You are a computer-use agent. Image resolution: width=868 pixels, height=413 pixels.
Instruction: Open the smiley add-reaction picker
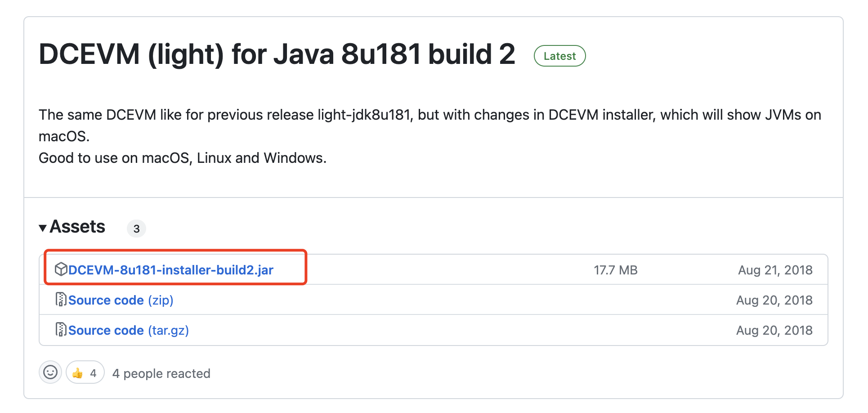[x=50, y=373]
